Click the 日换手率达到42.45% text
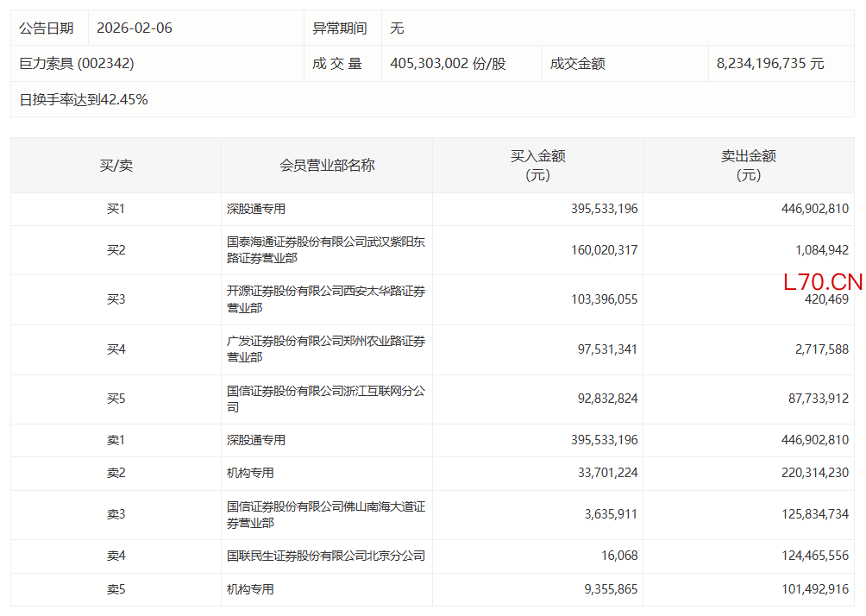Image resolution: width=866 pixels, height=616 pixels. click(84, 99)
